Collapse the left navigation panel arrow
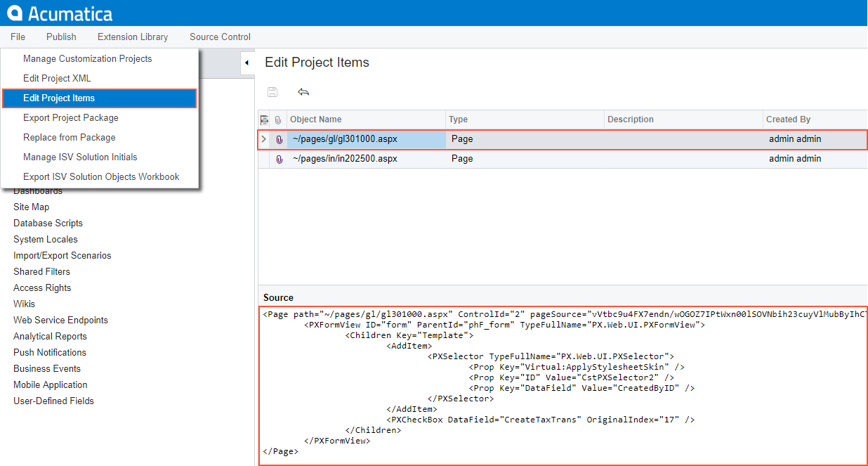Image resolution: width=868 pixels, height=466 pixels. pyautogui.click(x=246, y=63)
